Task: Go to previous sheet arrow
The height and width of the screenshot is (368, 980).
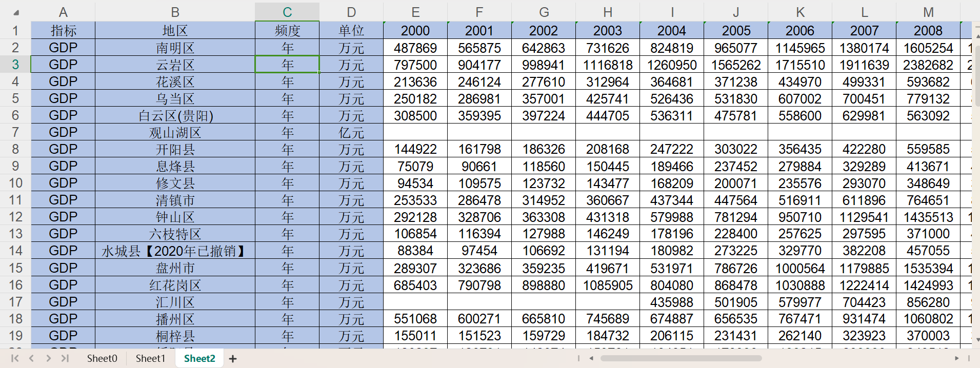Action: 32,358
